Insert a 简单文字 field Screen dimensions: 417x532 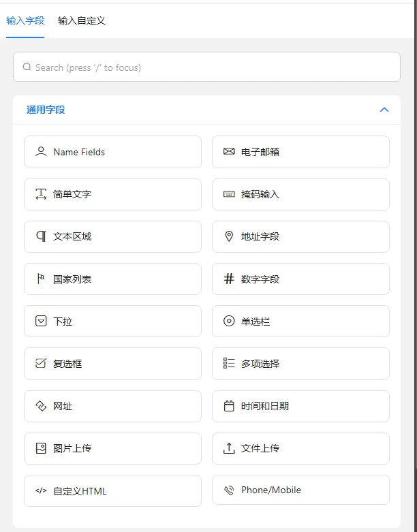coord(112,194)
